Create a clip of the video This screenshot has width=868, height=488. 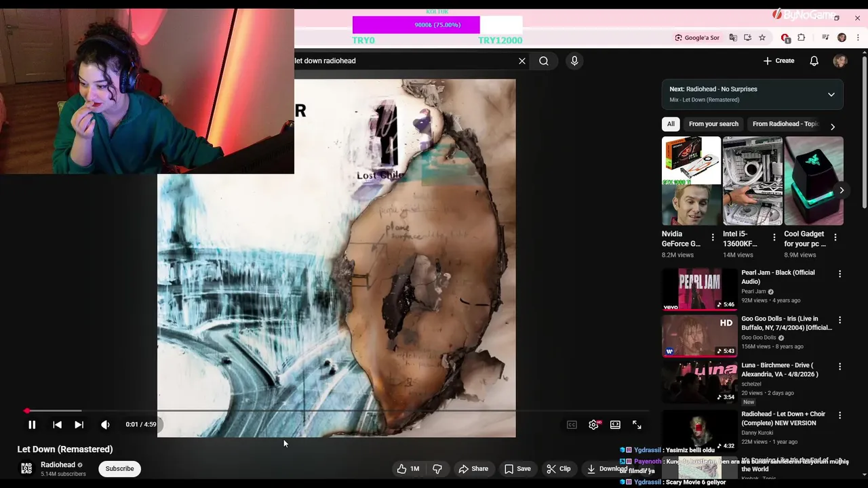click(559, 468)
